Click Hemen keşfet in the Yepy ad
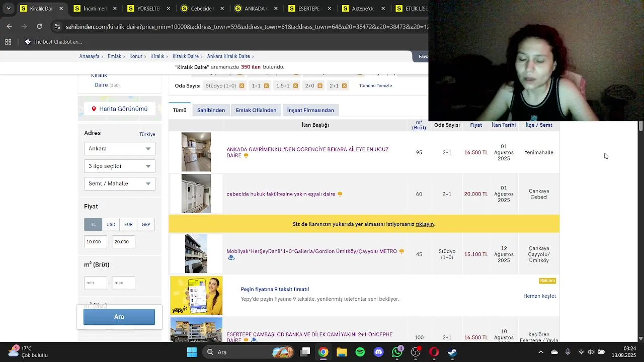Image resolution: width=644 pixels, height=362 pixels. [x=539, y=296]
